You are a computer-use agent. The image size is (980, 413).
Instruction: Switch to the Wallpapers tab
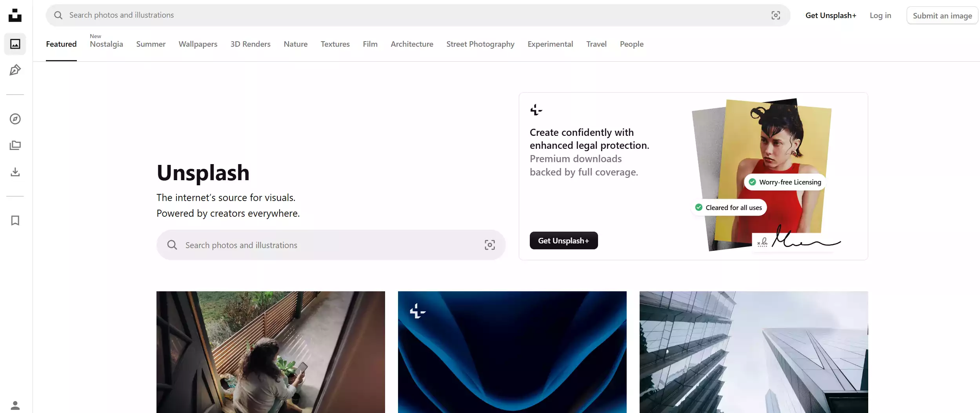(198, 44)
